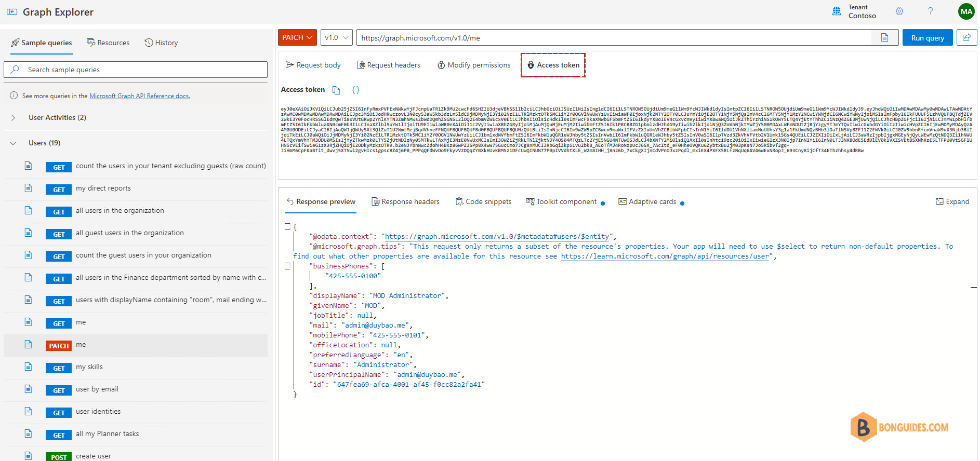Open Access token tab

click(x=553, y=65)
